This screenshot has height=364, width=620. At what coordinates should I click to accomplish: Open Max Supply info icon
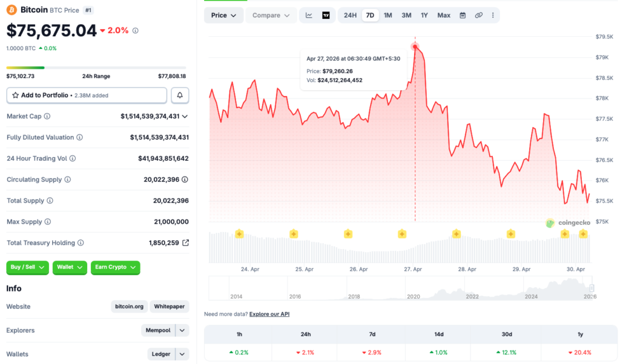click(48, 222)
